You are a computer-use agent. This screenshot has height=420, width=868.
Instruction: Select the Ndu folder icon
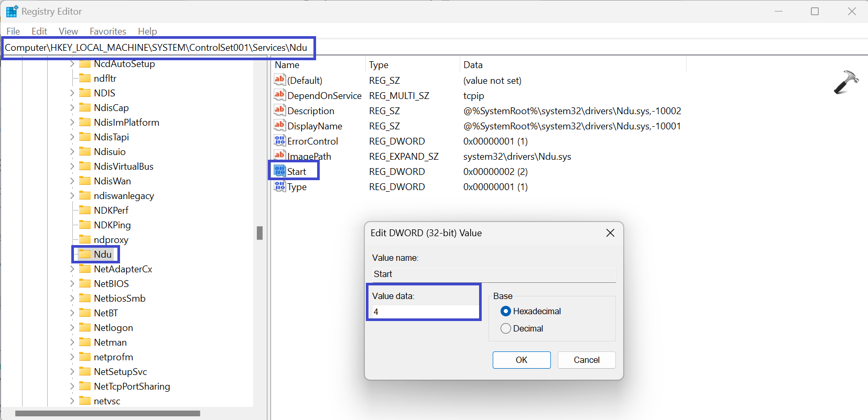85,255
